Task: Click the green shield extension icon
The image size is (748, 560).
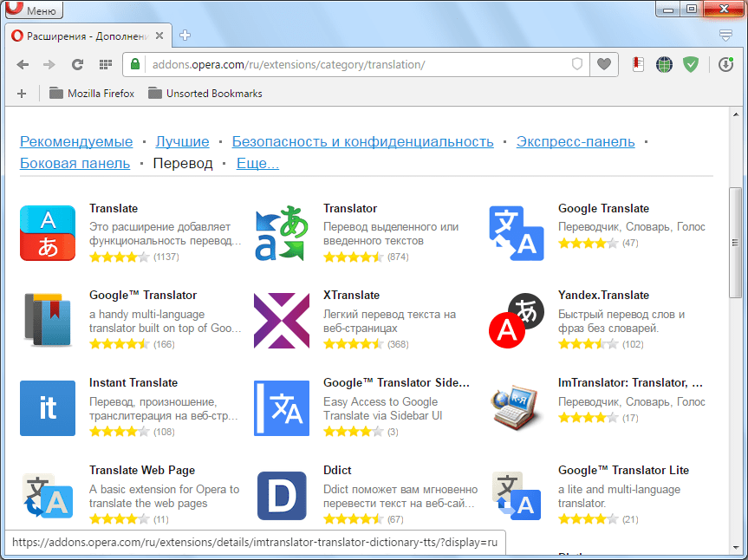Action: [691, 65]
